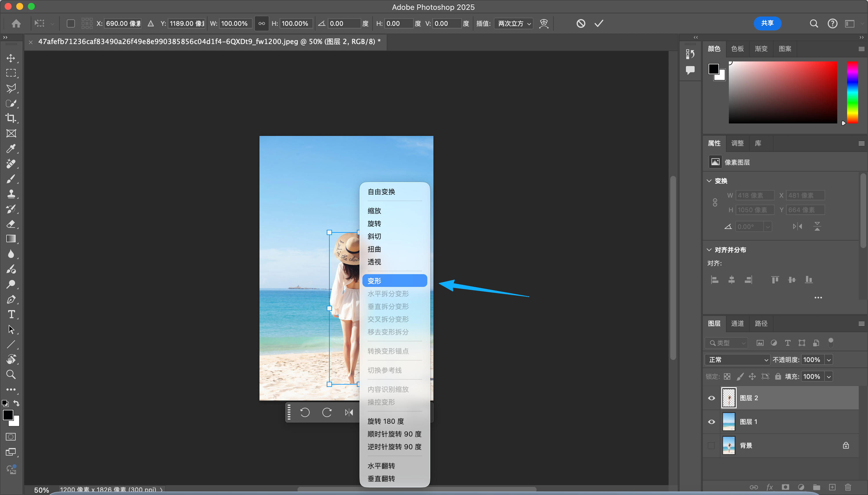Click the rainbow hue slider strip
868x495 pixels.
[852, 92]
